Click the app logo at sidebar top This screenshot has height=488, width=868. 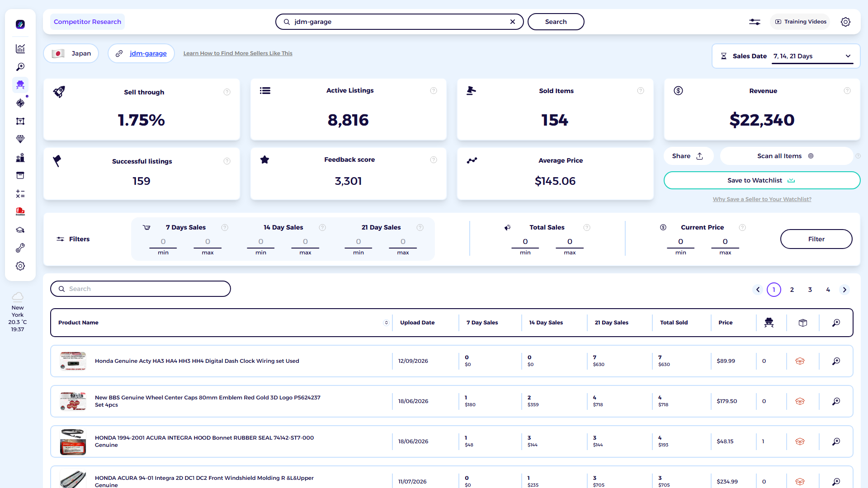pos(20,24)
